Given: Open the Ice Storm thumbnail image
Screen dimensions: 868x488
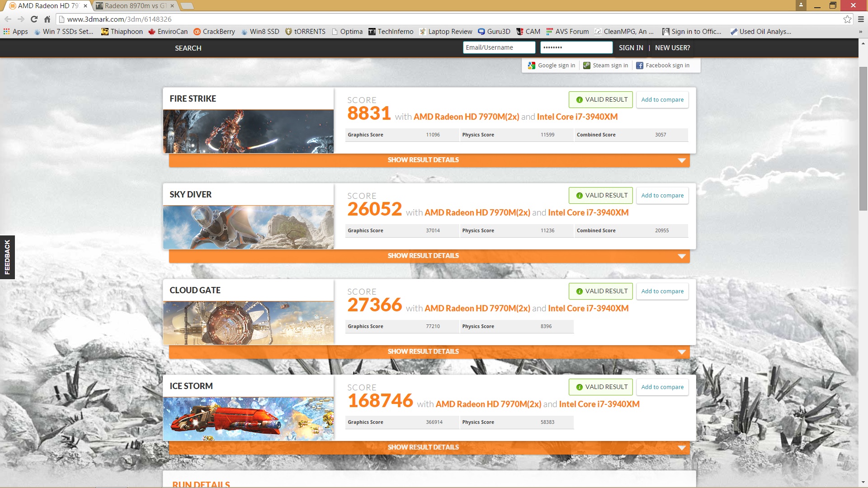Looking at the screenshot, I should (x=248, y=419).
